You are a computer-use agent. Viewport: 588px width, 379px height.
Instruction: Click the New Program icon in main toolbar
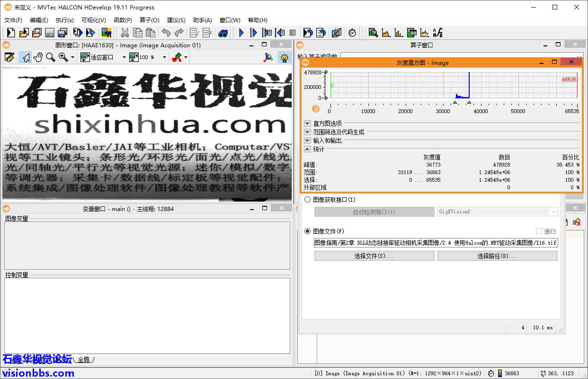tap(11, 33)
